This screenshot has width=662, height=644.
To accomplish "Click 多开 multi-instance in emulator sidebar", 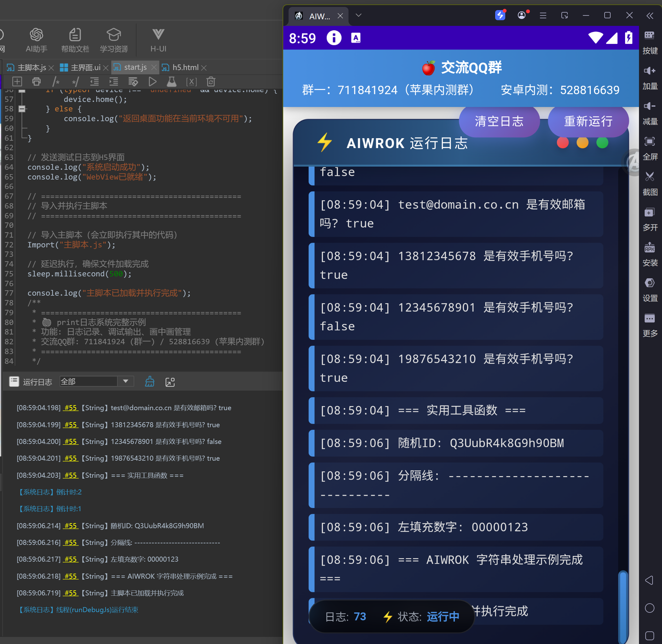I will [x=650, y=220].
